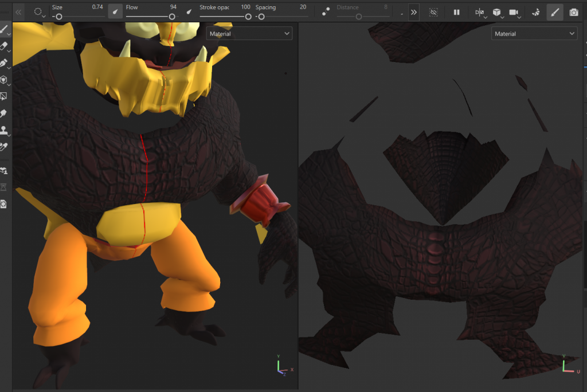Viewport: 587px width, 392px height.
Task: Click the Spacing value 20
Action: click(x=303, y=7)
